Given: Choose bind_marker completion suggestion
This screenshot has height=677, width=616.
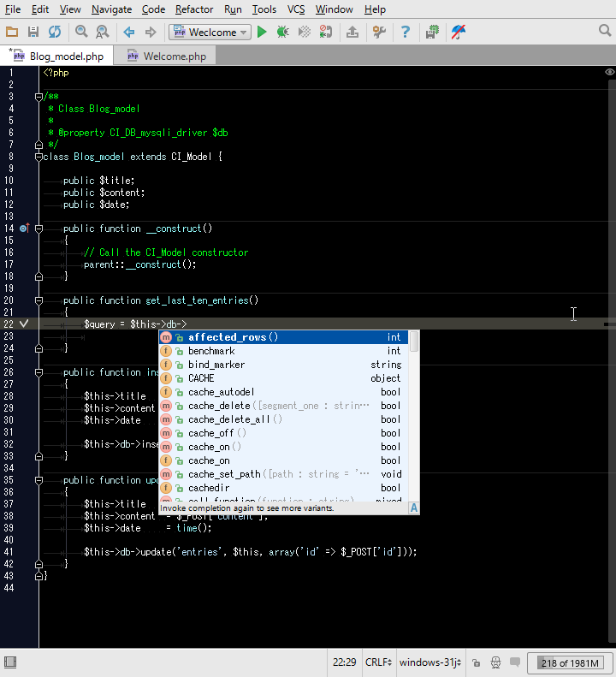Looking at the screenshot, I should click(x=283, y=365).
